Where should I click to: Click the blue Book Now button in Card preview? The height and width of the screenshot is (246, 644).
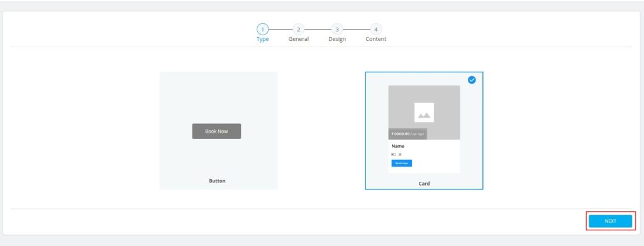(x=402, y=163)
